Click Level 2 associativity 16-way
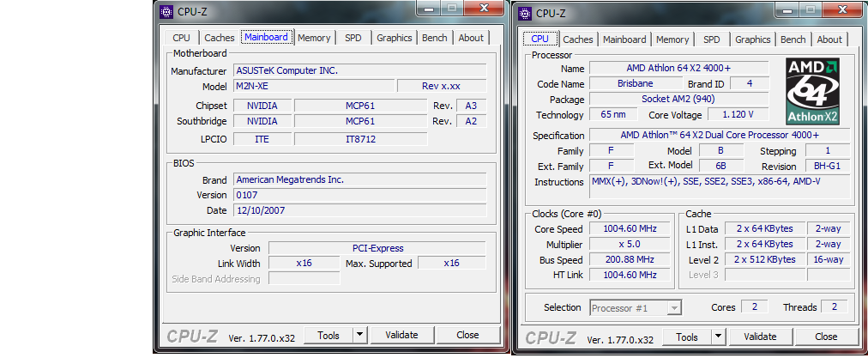The height and width of the screenshot is (358, 868). tap(829, 259)
